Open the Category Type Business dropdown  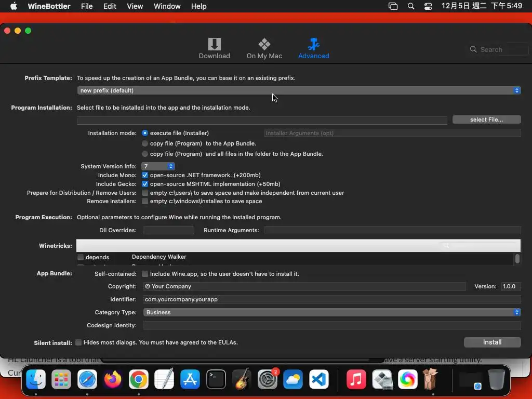332,312
